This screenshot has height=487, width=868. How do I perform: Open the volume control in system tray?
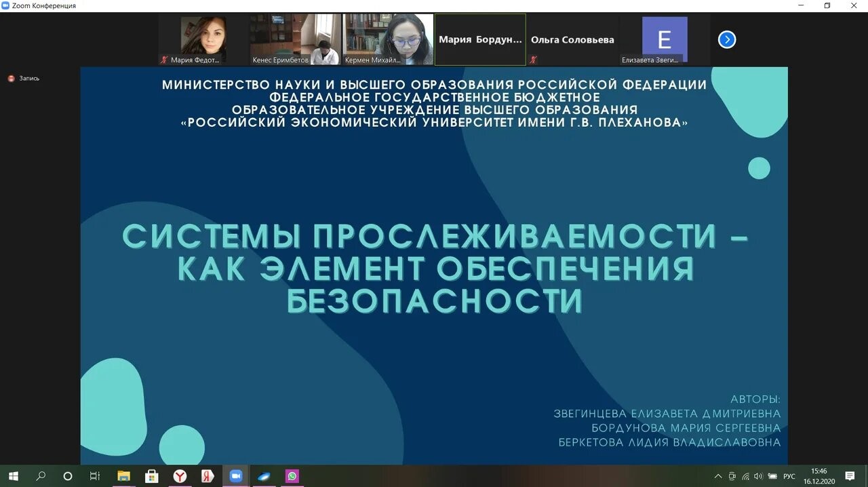click(758, 476)
